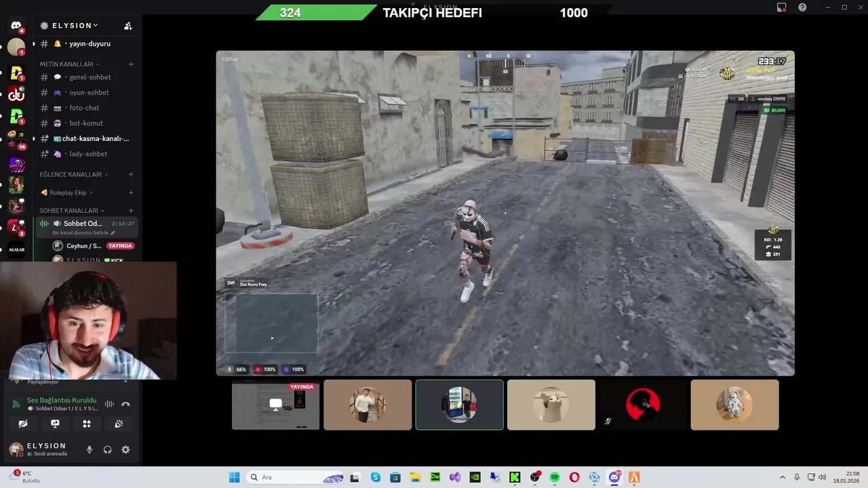Turn on camera in voice panel
The width and height of the screenshot is (868, 488).
click(23, 424)
